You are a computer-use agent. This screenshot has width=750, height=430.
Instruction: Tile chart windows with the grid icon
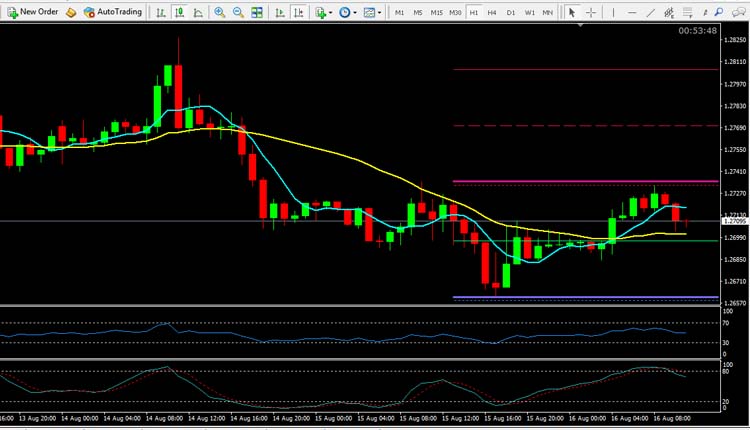pyautogui.click(x=257, y=12)
